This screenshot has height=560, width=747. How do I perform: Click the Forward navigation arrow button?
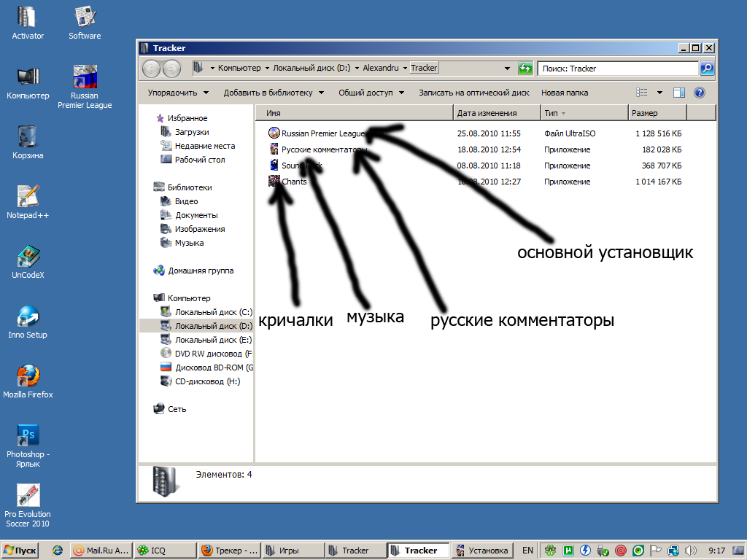pyautogui.click(x=172, y=69)
